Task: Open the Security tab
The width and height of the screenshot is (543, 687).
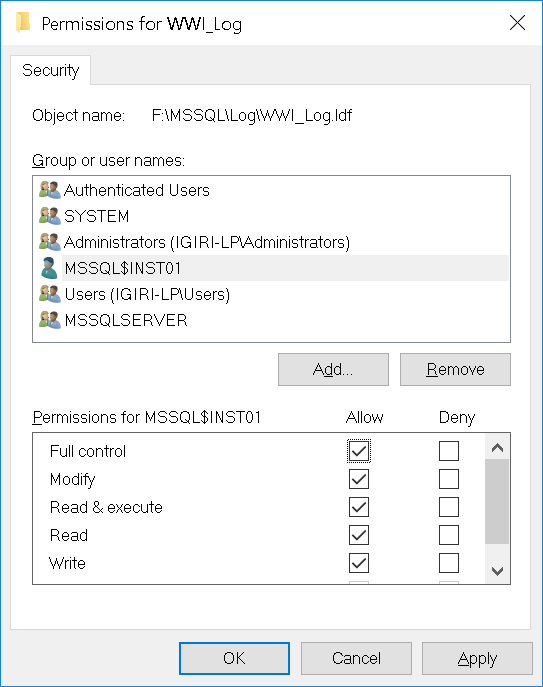Action: click(50, 70)
